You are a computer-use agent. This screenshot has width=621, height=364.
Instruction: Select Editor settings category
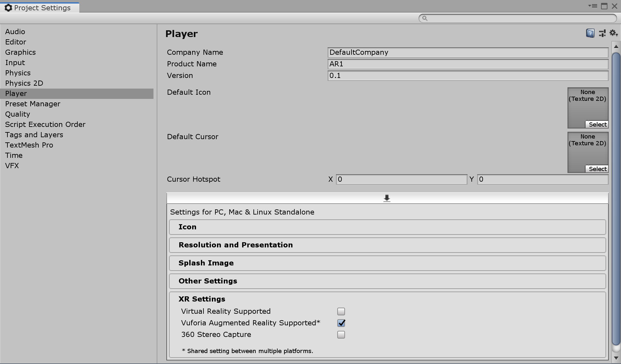coord(77,42)
